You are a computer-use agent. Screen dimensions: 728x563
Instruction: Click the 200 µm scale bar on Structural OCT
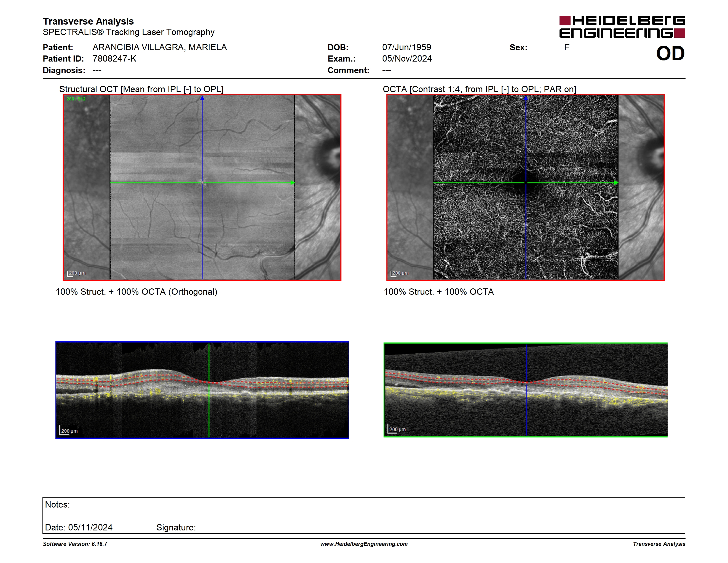pyautogui.click(x=76, y=273)
